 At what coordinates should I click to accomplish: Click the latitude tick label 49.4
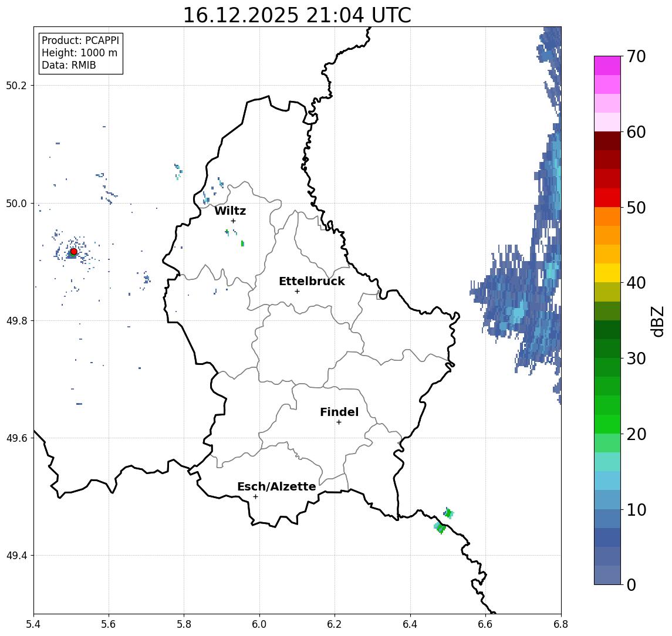[x=16, y=556]
